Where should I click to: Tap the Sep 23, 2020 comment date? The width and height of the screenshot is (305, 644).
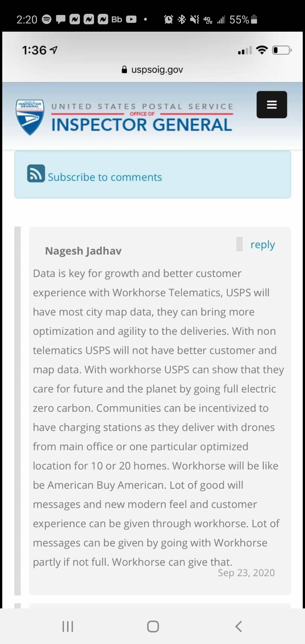coord(246,573)
